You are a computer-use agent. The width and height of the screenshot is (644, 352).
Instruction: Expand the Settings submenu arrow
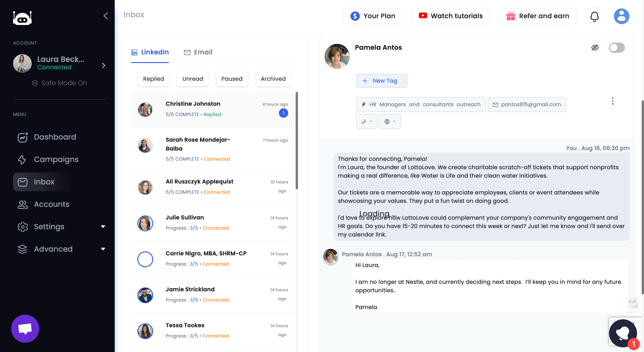(x=103, y=227)
